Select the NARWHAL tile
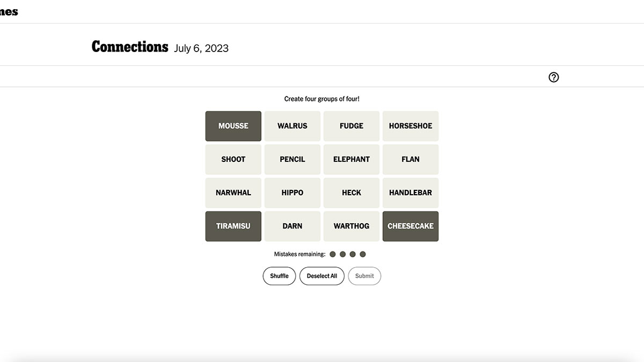Viewport: 644px width, 362px height. (233, 193)
